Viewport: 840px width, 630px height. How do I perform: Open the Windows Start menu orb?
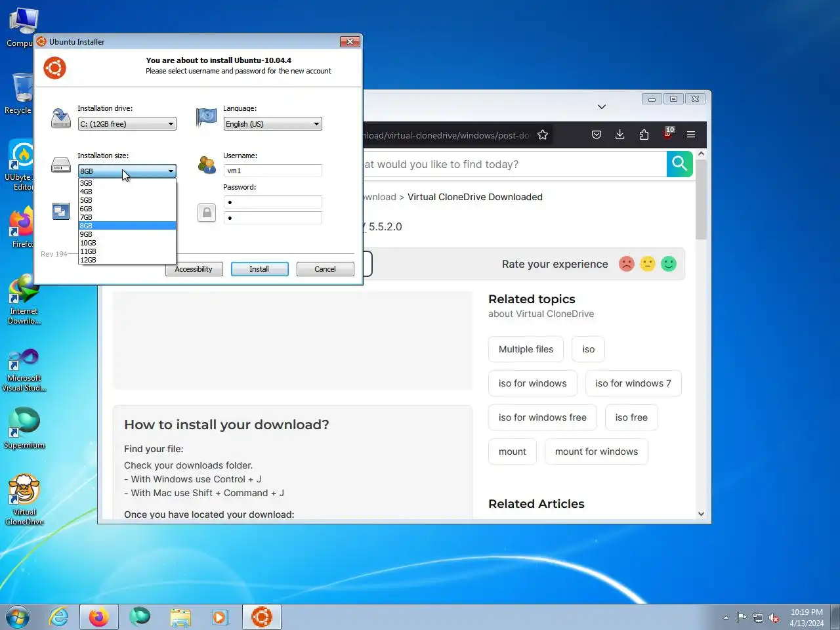[x=18, y=617]
